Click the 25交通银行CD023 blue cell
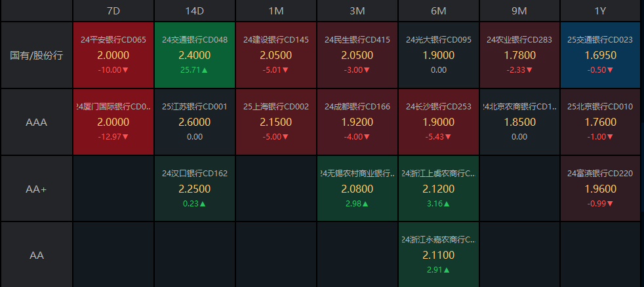The width and height of the screenshot is (644, 287). (x=600, y=55)
